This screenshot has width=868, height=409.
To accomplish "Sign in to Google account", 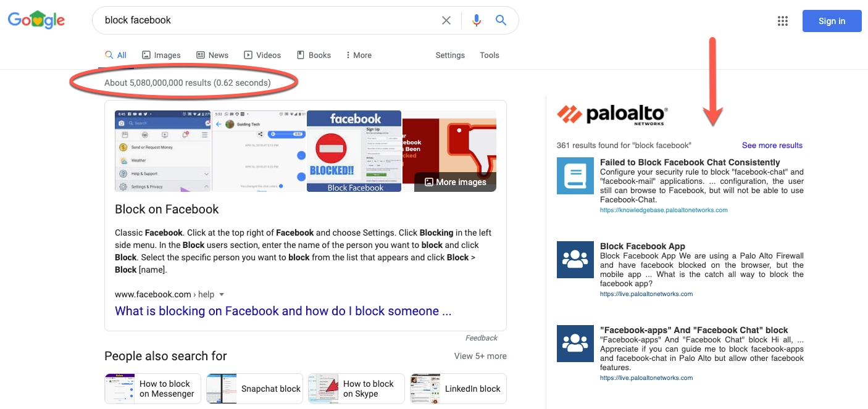I will pos(832,21).
